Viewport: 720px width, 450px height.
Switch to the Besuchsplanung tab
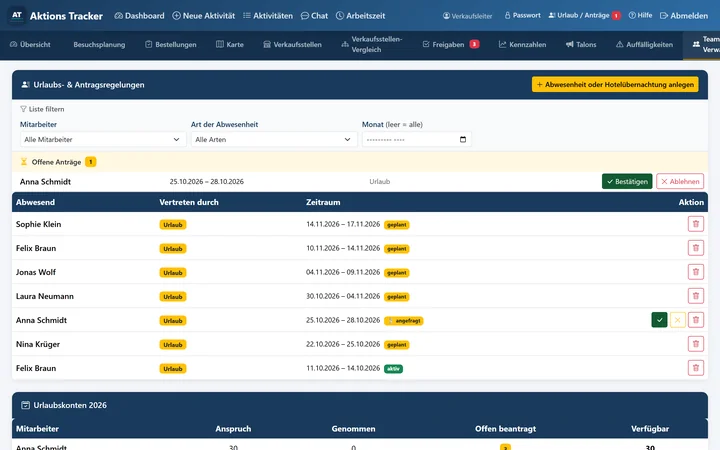tap(99, 45)
